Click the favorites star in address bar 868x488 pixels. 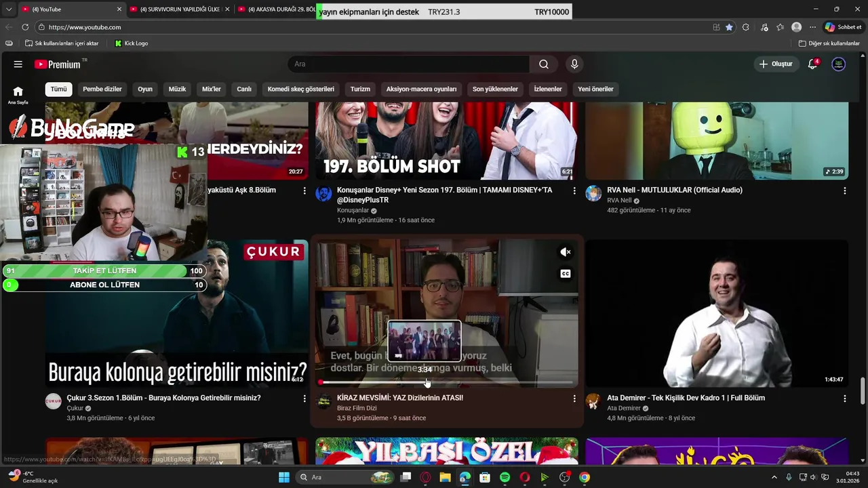(x=729, y=27)
